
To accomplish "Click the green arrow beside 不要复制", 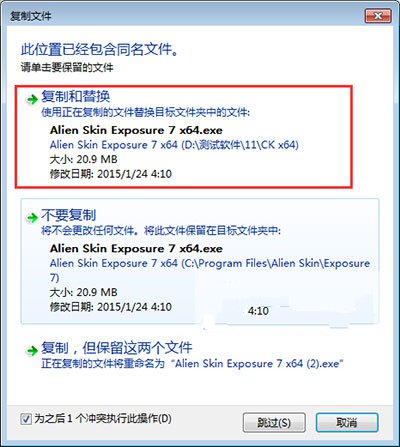I will pyautogui.click(x=32, y=218).
